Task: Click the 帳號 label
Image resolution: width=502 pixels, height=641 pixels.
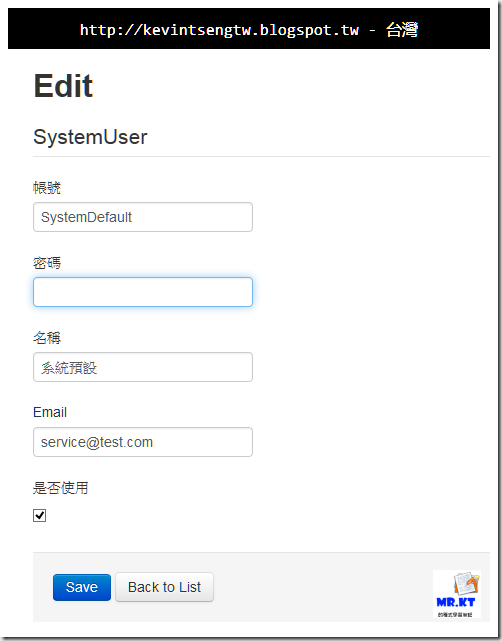Action: coord(47,188)
